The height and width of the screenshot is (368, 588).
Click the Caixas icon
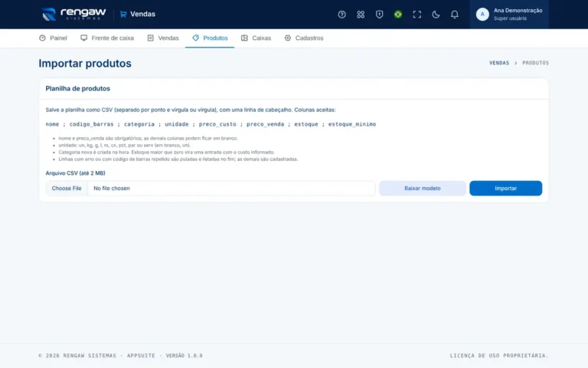(244, 38)
